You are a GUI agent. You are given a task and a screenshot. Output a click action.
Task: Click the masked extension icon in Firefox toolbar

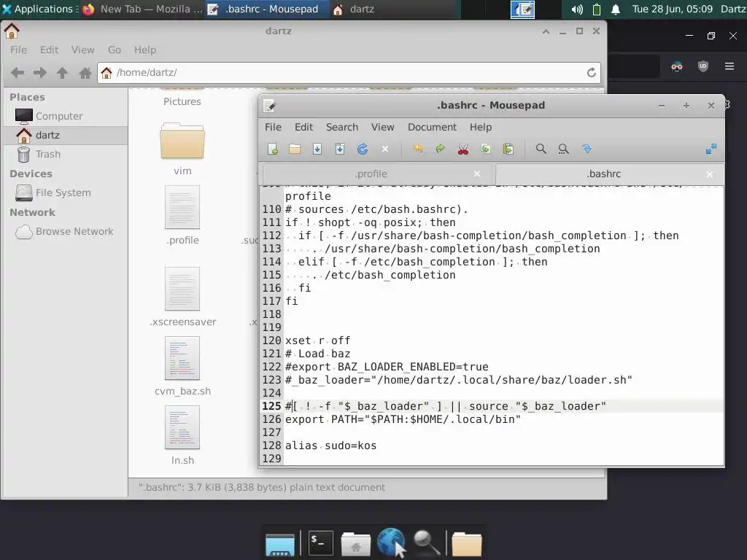(x=677, y=66)
